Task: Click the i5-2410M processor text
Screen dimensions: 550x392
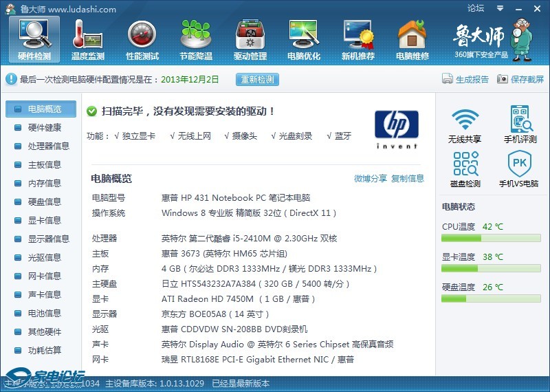Action: point(249,239)
